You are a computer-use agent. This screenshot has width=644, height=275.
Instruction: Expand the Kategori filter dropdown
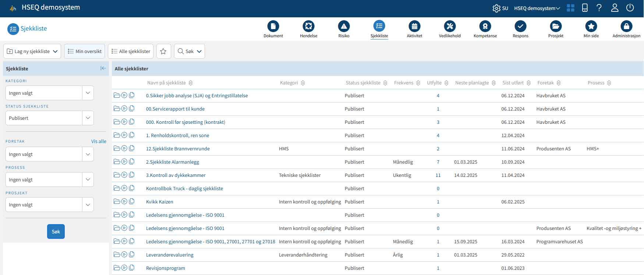pos(88,93)
